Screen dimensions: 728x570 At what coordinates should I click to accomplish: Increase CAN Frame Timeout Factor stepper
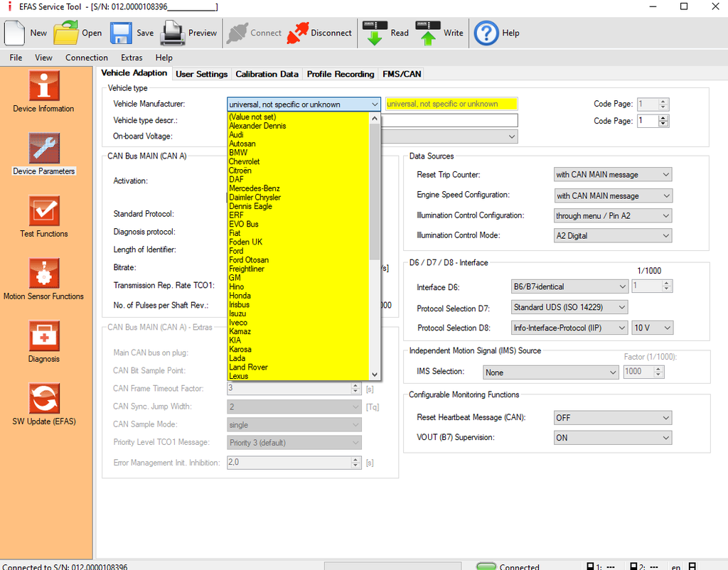coord(355,386)
